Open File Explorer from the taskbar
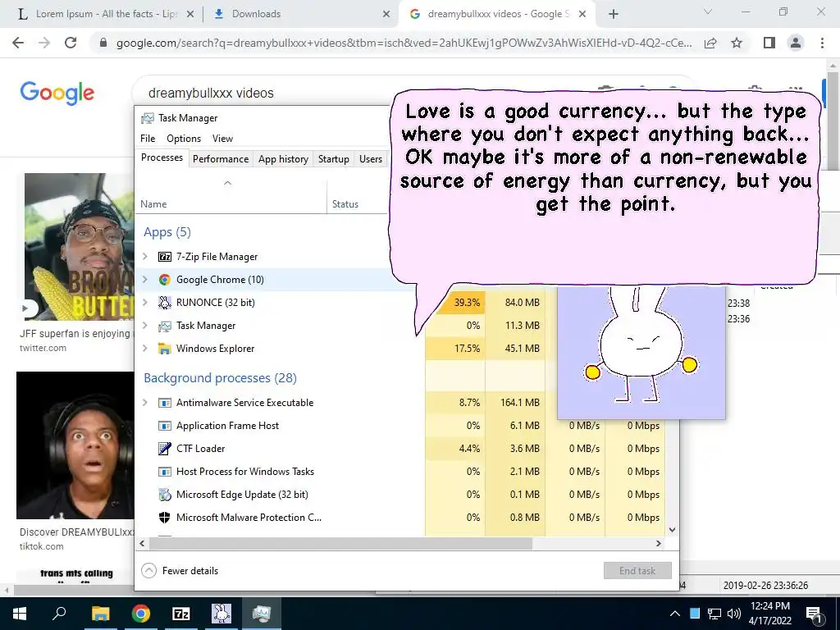The width and height of the screenshot is (840, 630). click(100, 614)
